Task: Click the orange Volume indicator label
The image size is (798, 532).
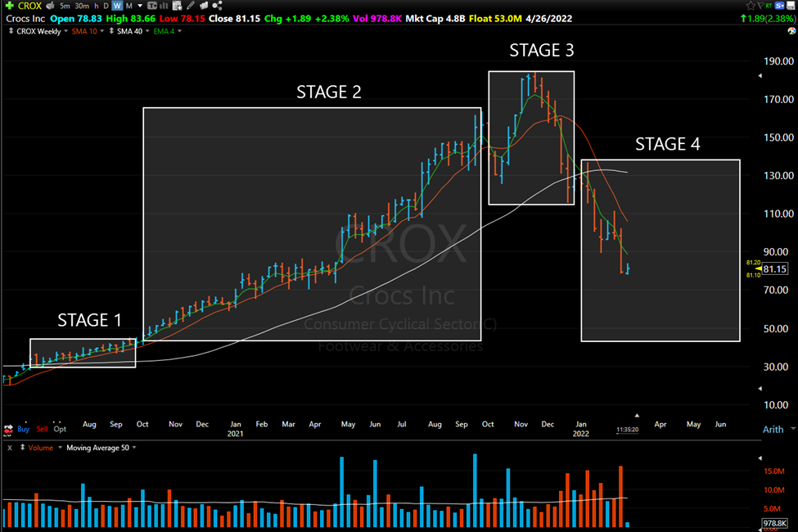Action: 41,448
